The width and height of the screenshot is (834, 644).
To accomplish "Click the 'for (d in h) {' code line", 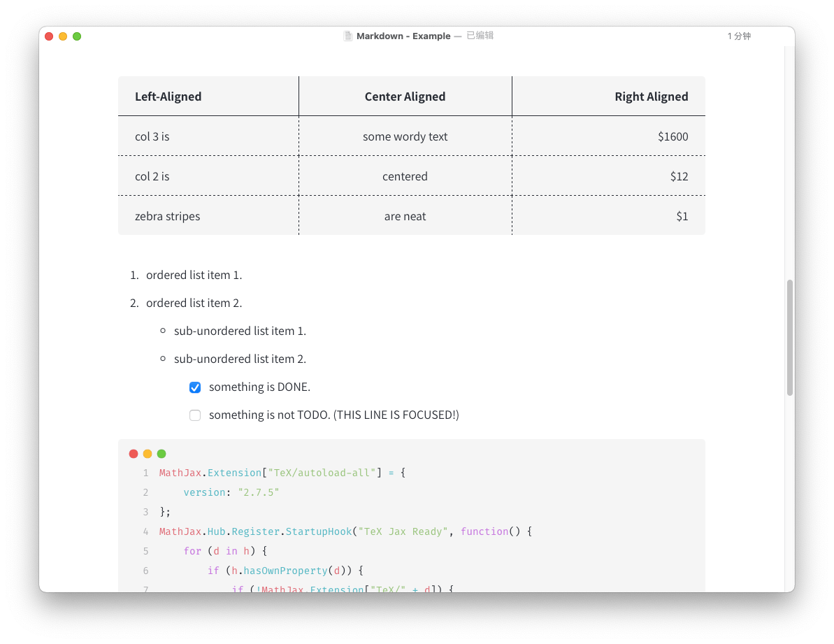I will 225,551.
